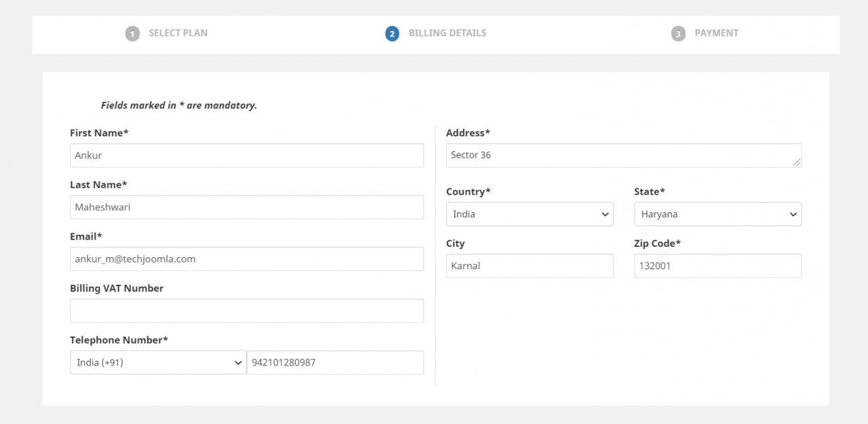Image resolution: width=868 pixels, height=424 pixels.
Task: Focus the Zip Code input field
Action: (x=717, y=266)
